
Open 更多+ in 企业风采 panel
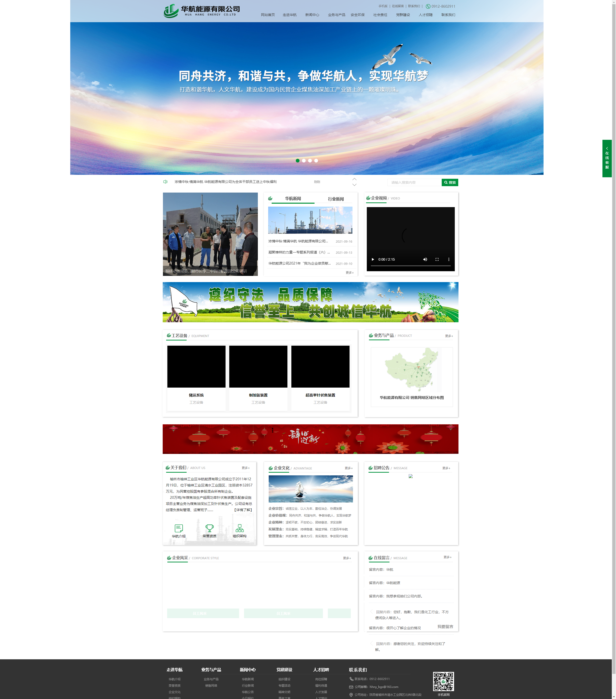tap(347, 558)
